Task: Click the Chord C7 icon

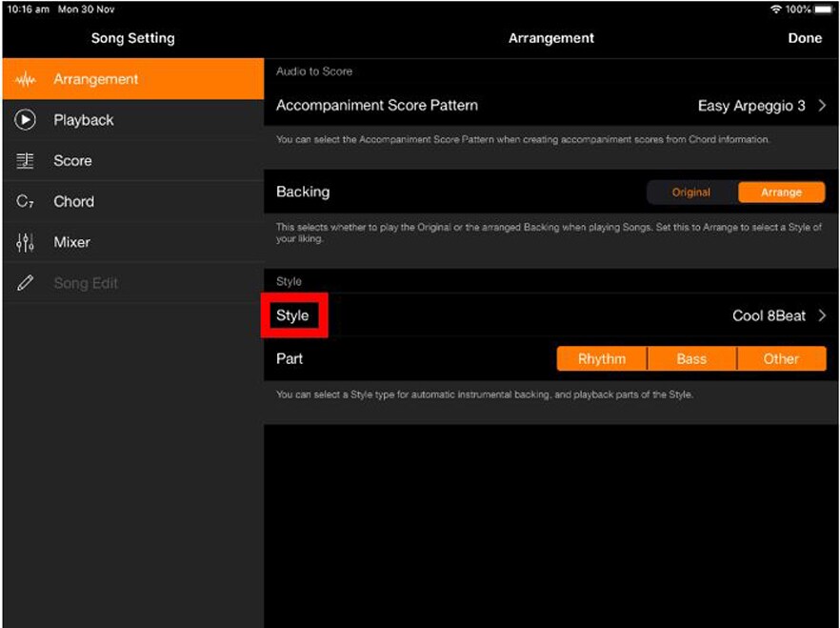Action: (x=26, y=202)
